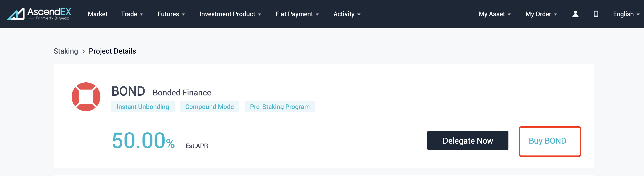The image size is (644, 176).
Task: Click the BOND token red logo
Action: pyautogui.click(x=86, y=97)
